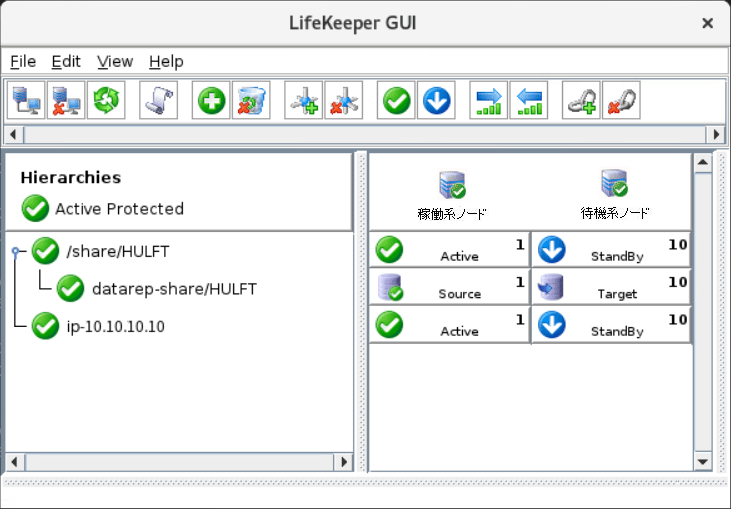The width and height of the screenshot is (731, 509).
Task: Select the /share/HULFT hierarchy
Action: [x=117, y=251]
